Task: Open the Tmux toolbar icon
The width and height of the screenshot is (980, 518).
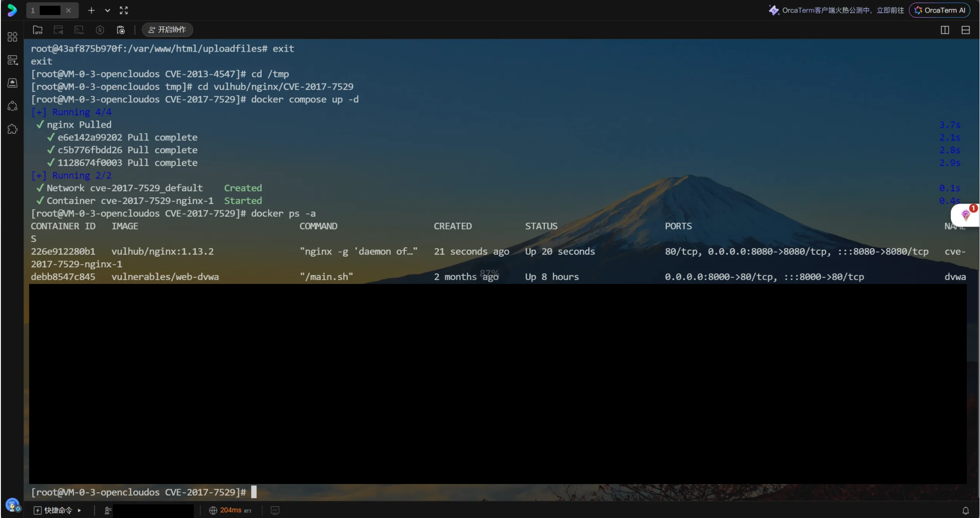Action: [x=79, y=30]
